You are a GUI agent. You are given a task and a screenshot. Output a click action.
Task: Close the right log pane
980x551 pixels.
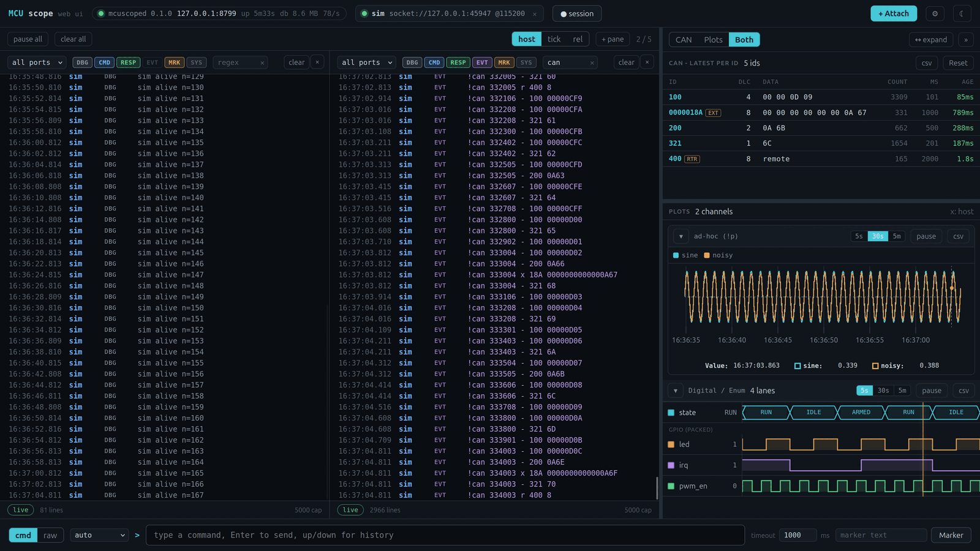pyautogui.click(x=647, y=62)
